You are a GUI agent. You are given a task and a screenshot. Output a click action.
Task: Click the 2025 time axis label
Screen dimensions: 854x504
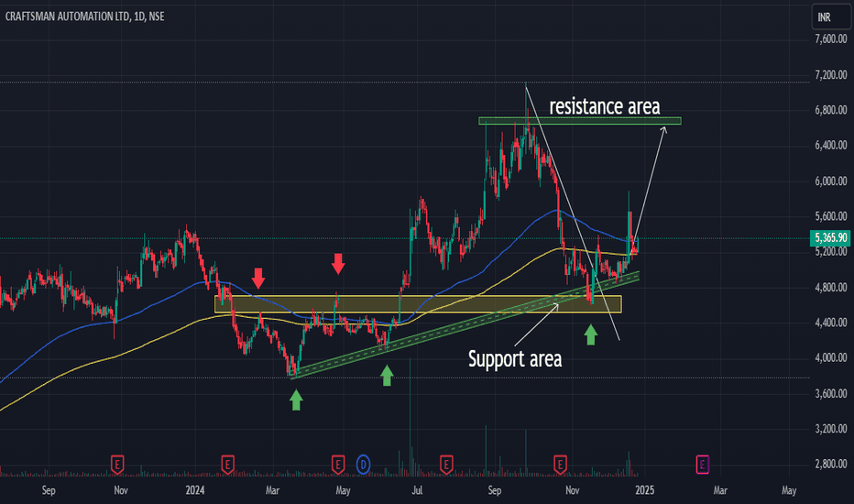point(645,490)
